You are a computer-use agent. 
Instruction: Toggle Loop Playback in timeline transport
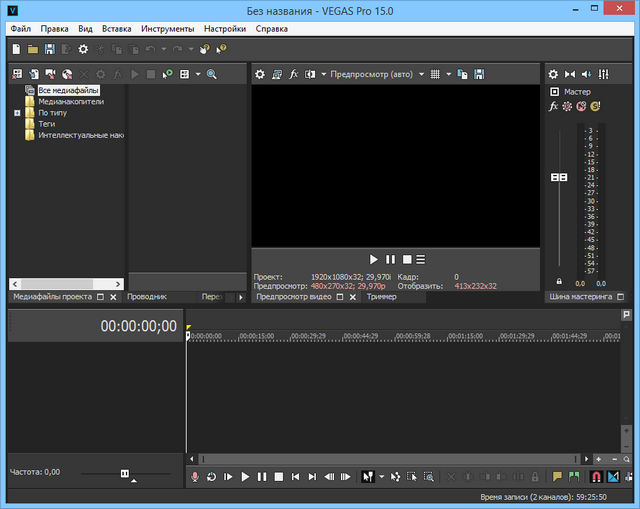(x=212, y=477)
